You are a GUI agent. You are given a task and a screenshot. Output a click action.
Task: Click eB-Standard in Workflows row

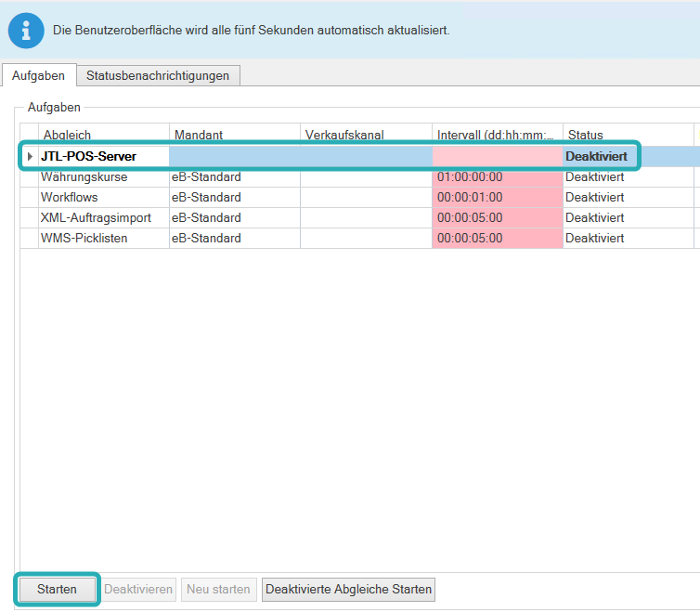[235, 198]
